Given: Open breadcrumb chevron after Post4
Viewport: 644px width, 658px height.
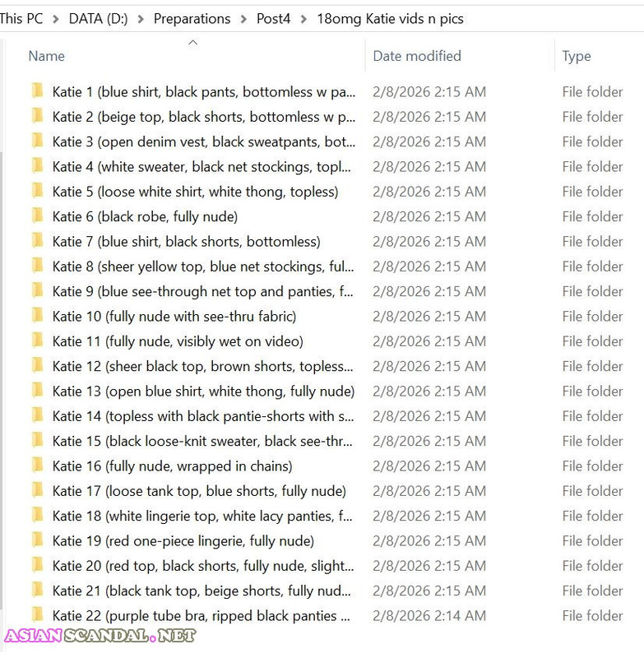Looking at the screenshot, I should pos(303,19).
